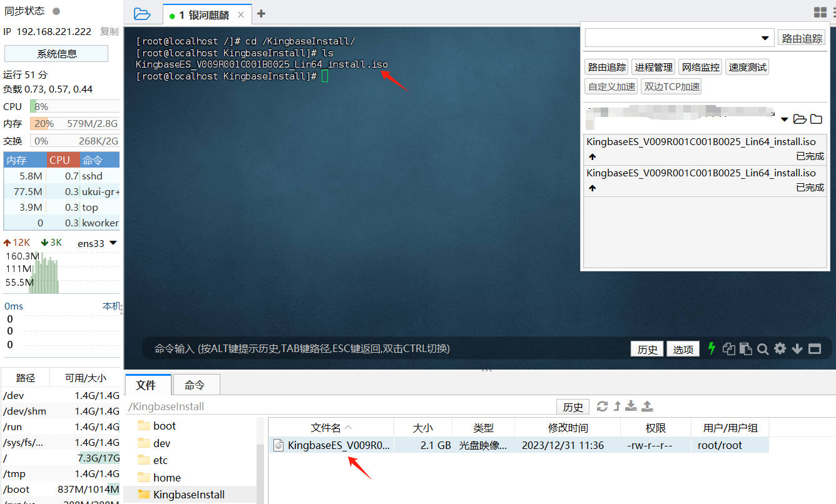Image resolution: width=836 pixels, height=504 pixels.
Task: Click the 本机 latency link
Action: (111, 306)
